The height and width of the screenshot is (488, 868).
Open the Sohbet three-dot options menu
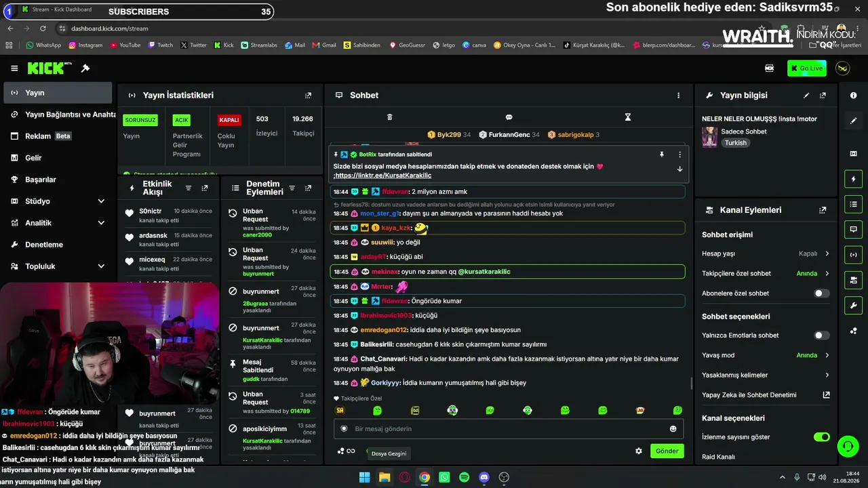point(678,96)
